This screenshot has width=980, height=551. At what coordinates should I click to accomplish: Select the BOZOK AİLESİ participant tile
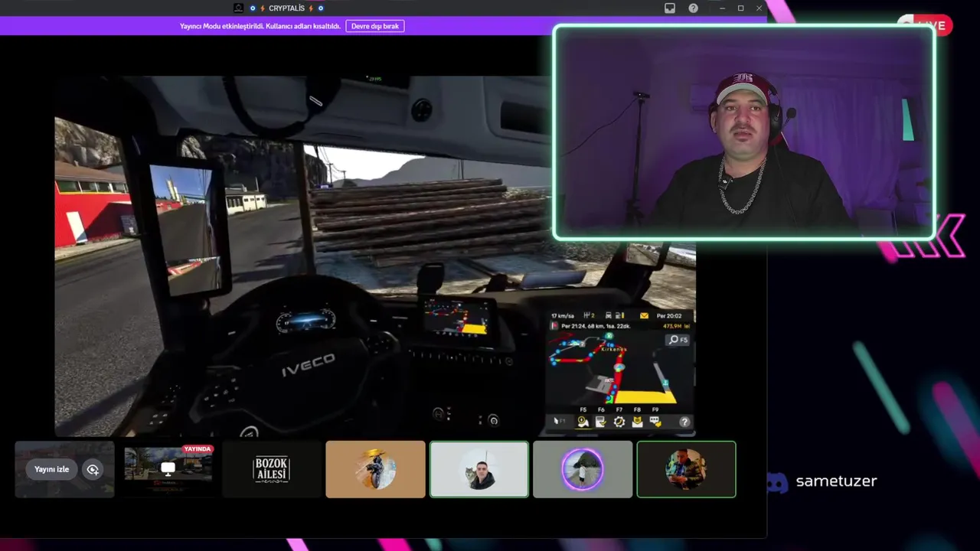tap(272, 469)
